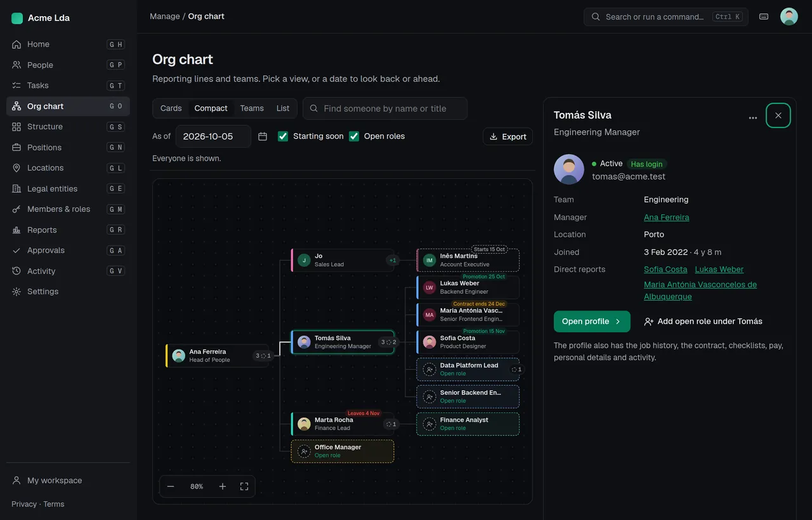Zoom in the chart with the plus icon

tap(223, 486)
